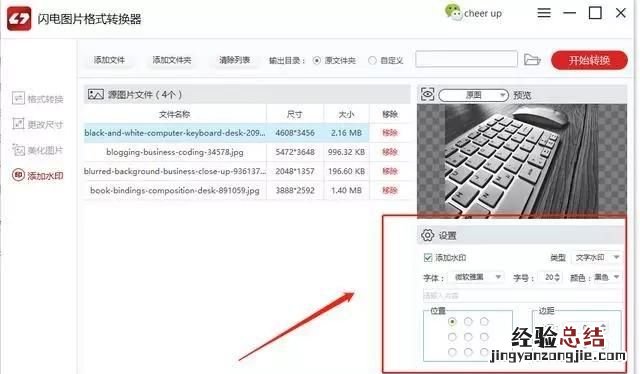Screen dimensions: 640x374
Task: Select file book-bindings-composition-desk-891059.jpg
Action: click(175, 190)
